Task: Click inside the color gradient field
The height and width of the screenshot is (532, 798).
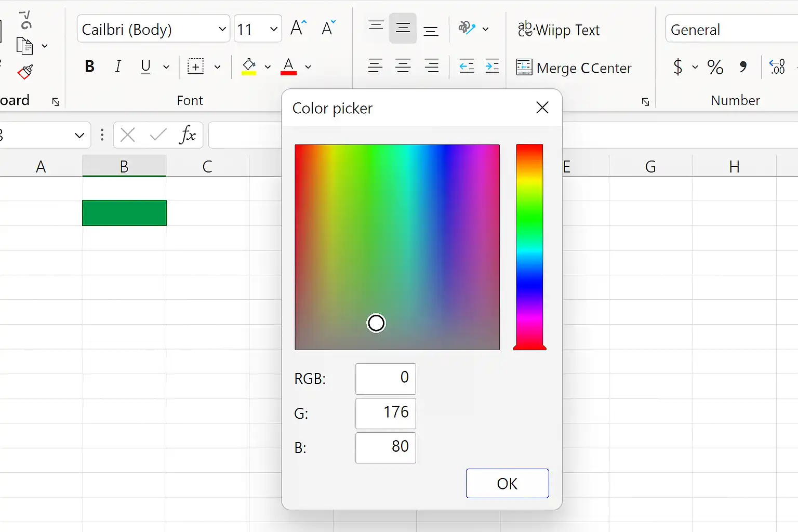Action: 397,247
